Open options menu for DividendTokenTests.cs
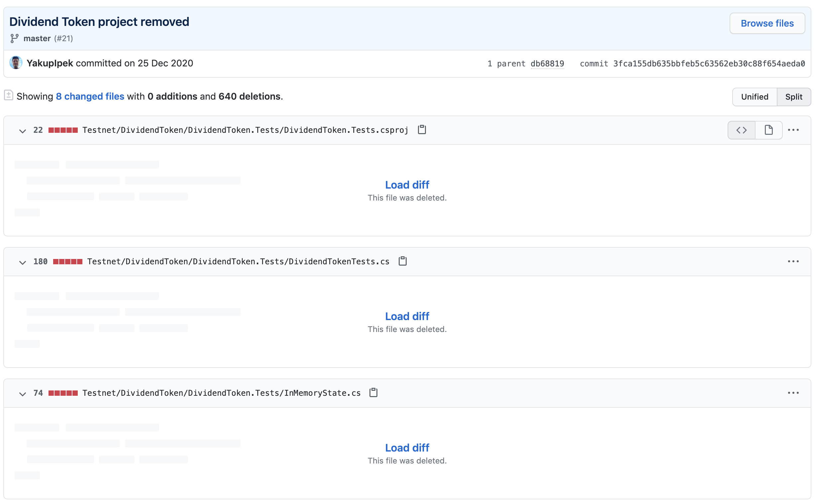814x504 pixels. pyautogui.click(x=793, y=261)
